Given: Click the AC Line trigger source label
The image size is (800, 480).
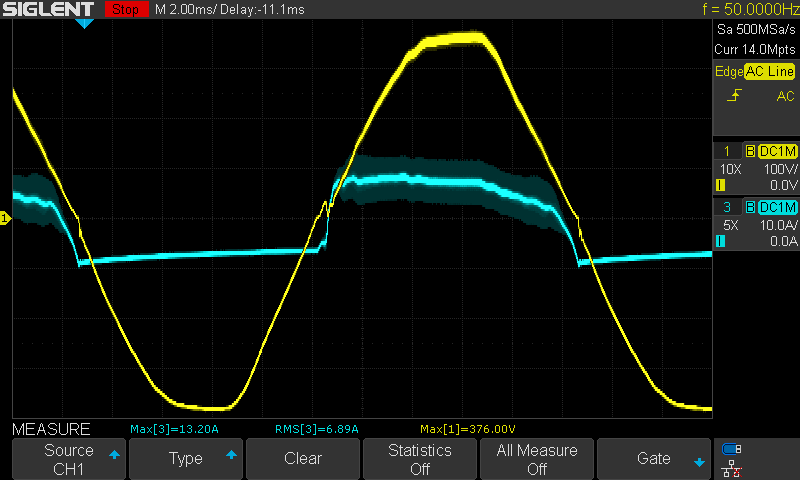Looking at the screenshot, I should pos(769,71).
